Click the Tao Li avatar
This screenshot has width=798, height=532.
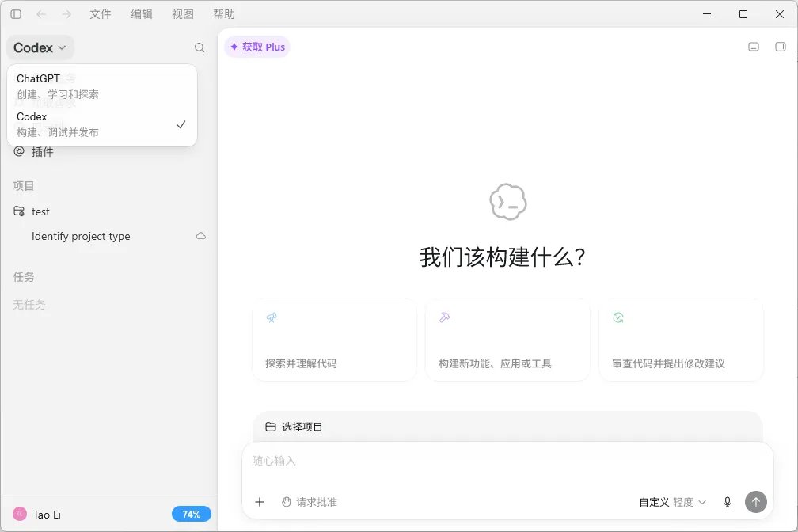[x=20, y=514]
